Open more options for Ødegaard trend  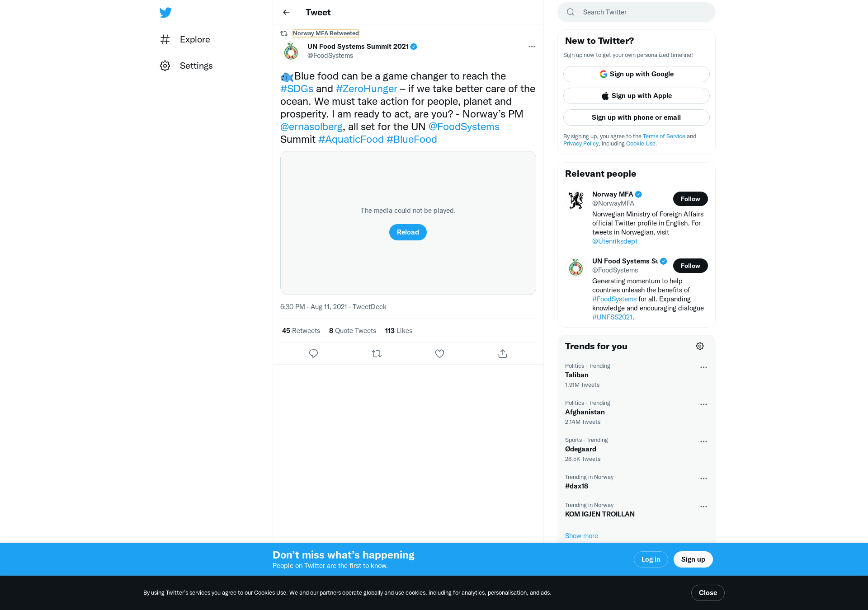click(703, 441)
